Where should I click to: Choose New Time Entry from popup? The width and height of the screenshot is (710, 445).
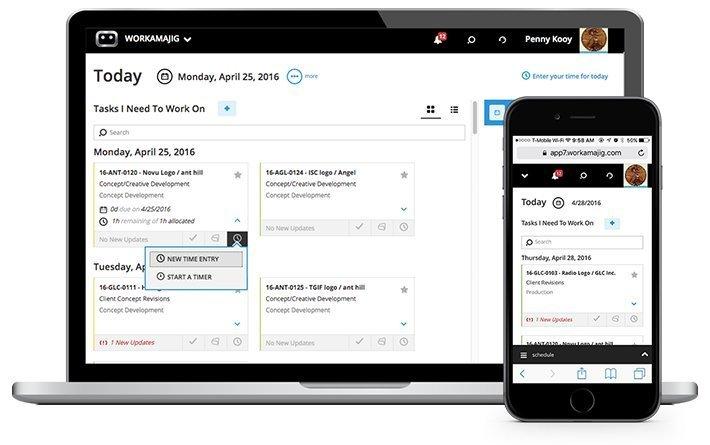point(195,259)
